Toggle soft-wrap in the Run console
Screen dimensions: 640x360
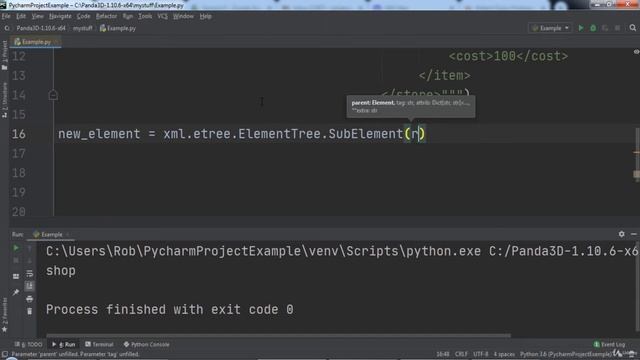coord(29,273)
